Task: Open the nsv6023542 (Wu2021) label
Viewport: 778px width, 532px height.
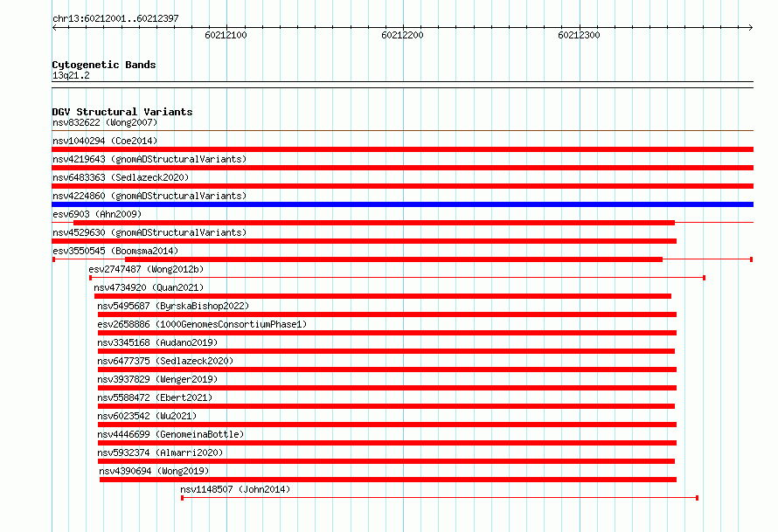Action: point(147,416)
